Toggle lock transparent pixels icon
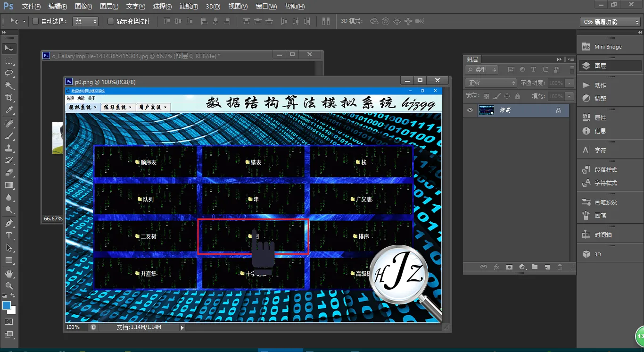This screenshot has width=644, height=353. tap(487, 96)
